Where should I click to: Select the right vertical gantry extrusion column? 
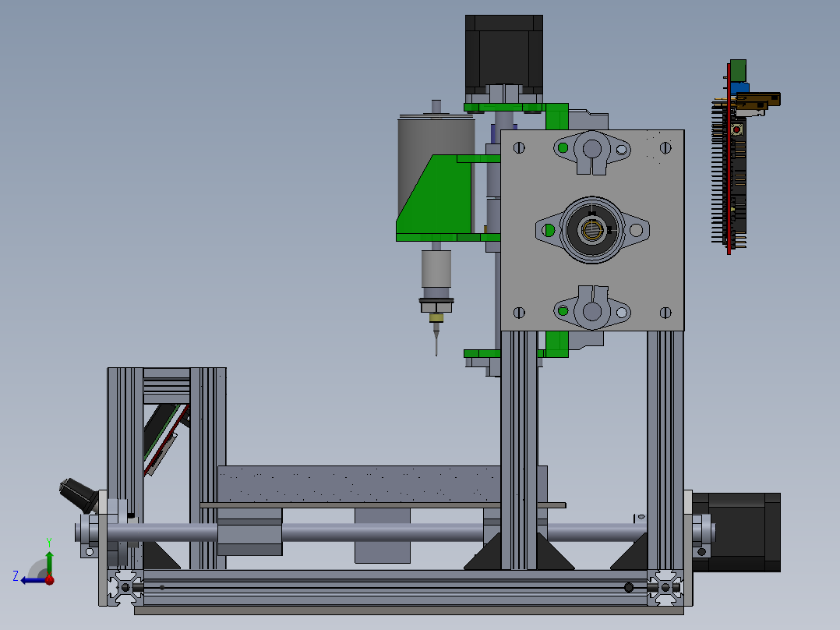[665, 451]
